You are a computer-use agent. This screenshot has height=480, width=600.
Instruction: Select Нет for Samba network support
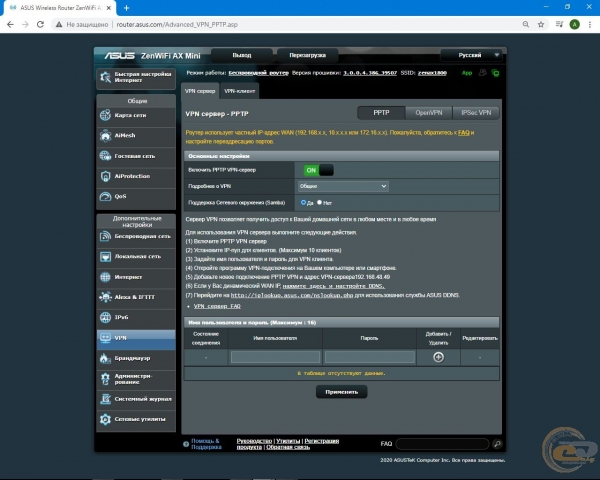pos(320,202)
